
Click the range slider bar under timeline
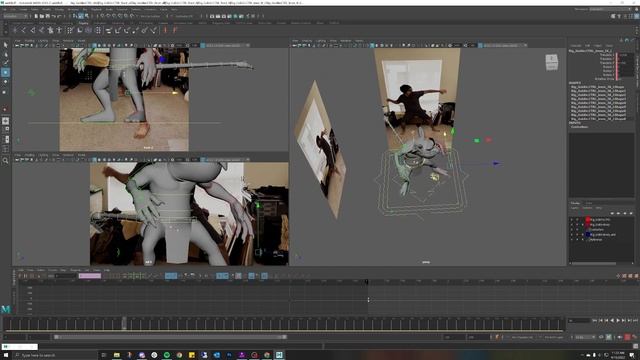(x=170, y=337)
